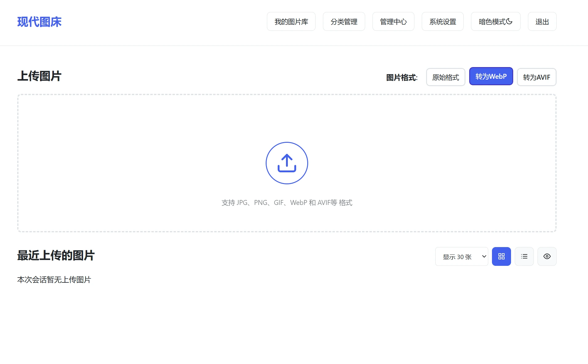
Task: Expand the display count selector
Action: click(461, 256)
